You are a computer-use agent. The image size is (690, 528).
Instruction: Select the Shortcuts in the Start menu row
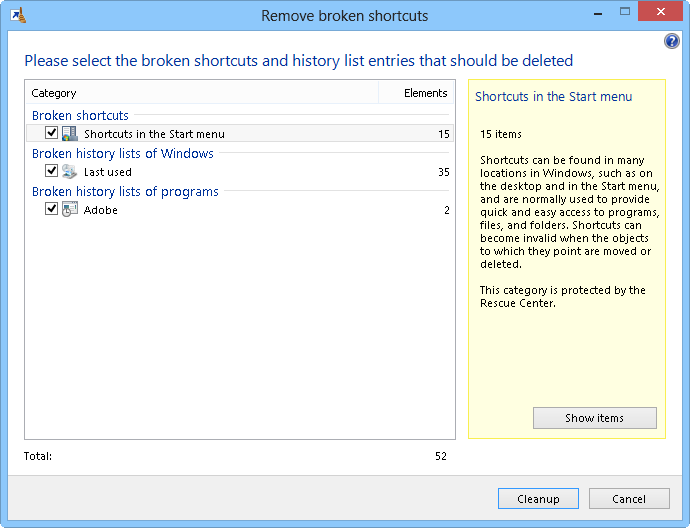click(154, 134)
